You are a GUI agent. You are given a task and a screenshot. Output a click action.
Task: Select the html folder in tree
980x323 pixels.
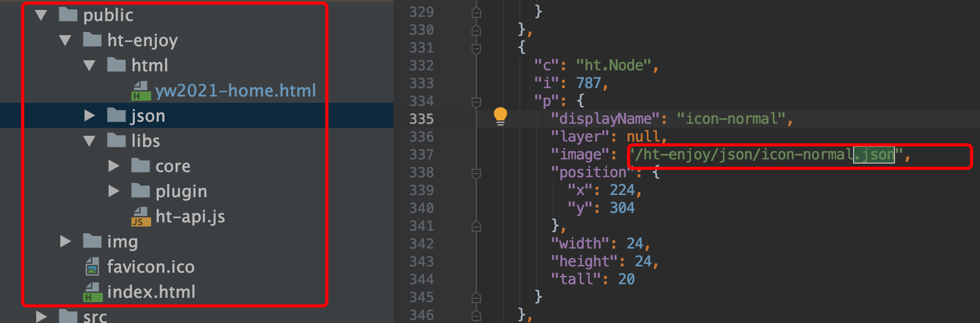pos(150,66)
